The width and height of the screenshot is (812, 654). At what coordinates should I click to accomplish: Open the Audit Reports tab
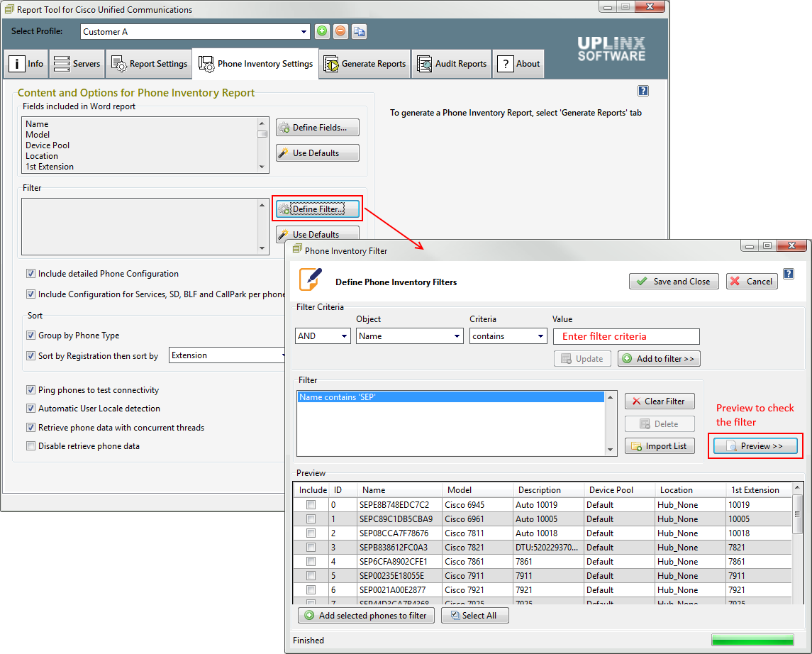452,64
